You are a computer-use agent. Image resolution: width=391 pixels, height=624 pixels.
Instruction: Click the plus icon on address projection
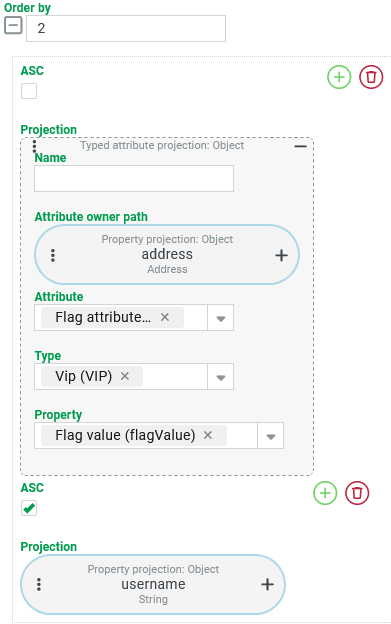[x=281, y=255]
